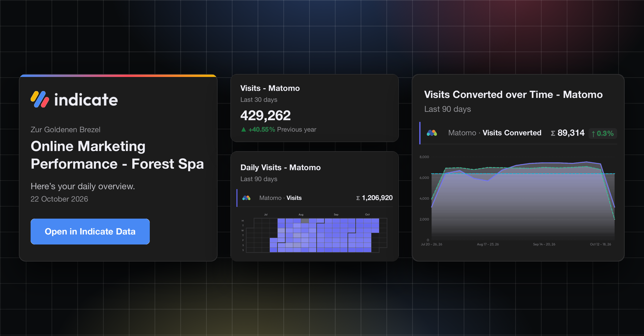
Task: Click the Open in Indicate Data button
Action: tap(90, 231)
